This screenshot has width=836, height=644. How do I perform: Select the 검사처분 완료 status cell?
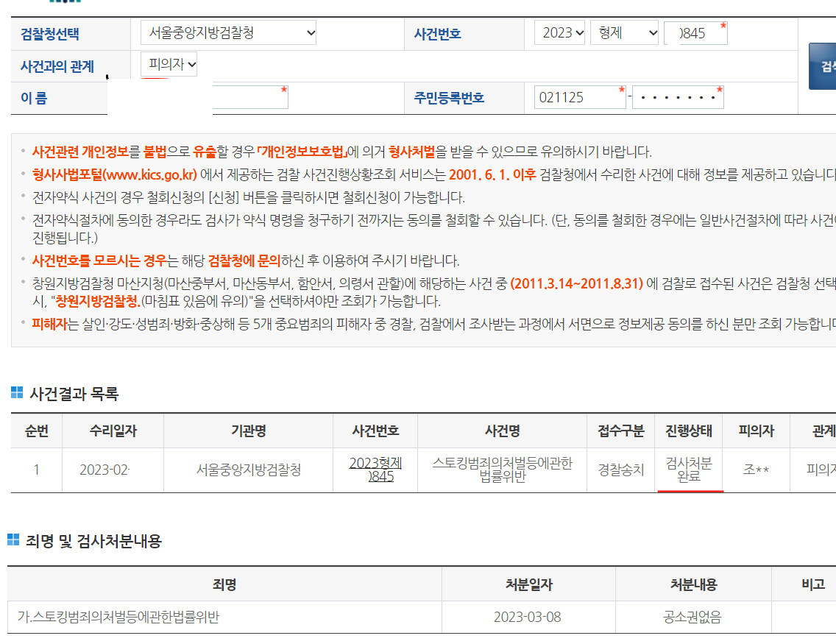688,470
